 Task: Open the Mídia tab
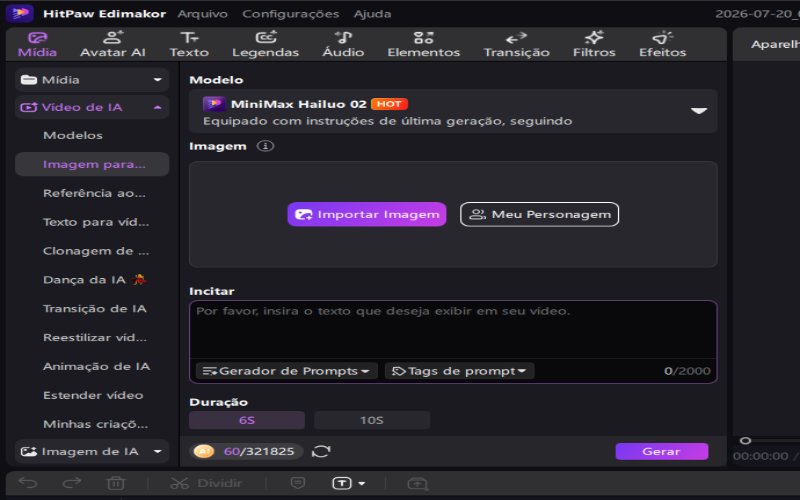pyautogui.click(x=37, y=44)
